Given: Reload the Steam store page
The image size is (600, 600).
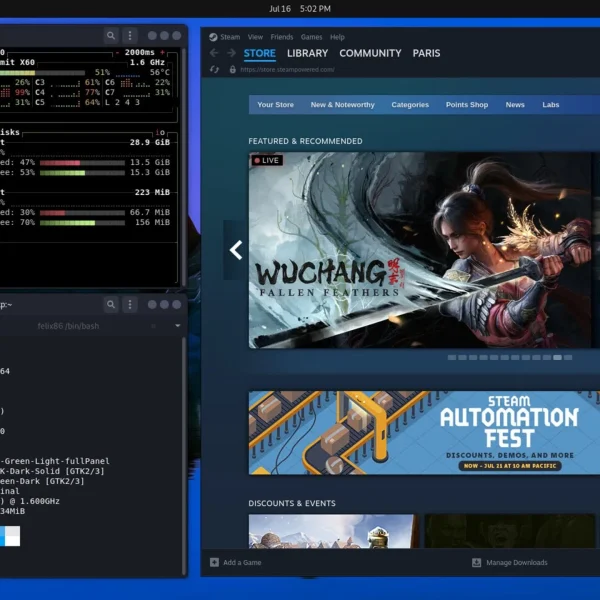Looking at the screenshot, I should coord(214,69).
